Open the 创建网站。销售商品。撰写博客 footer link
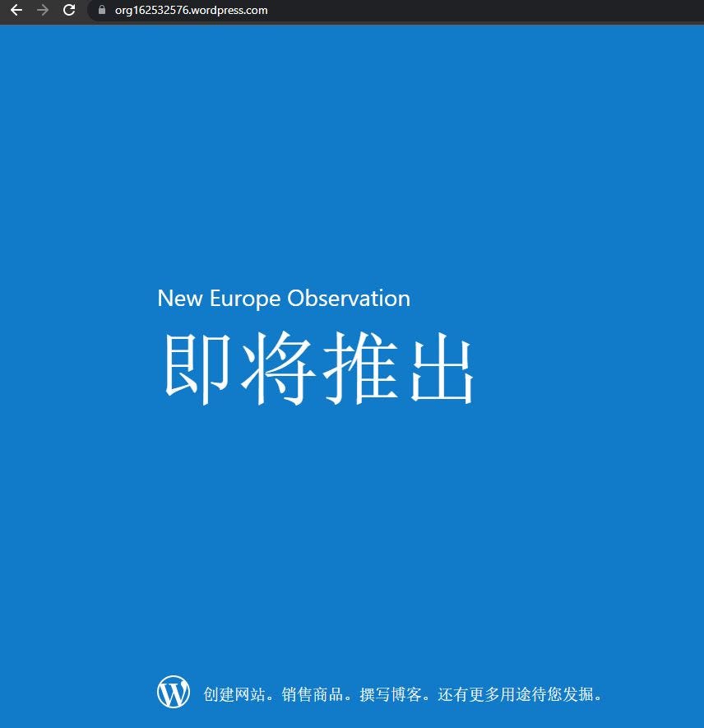The width and height of the screenshot is (704, 728). click(x=403, y=694)
